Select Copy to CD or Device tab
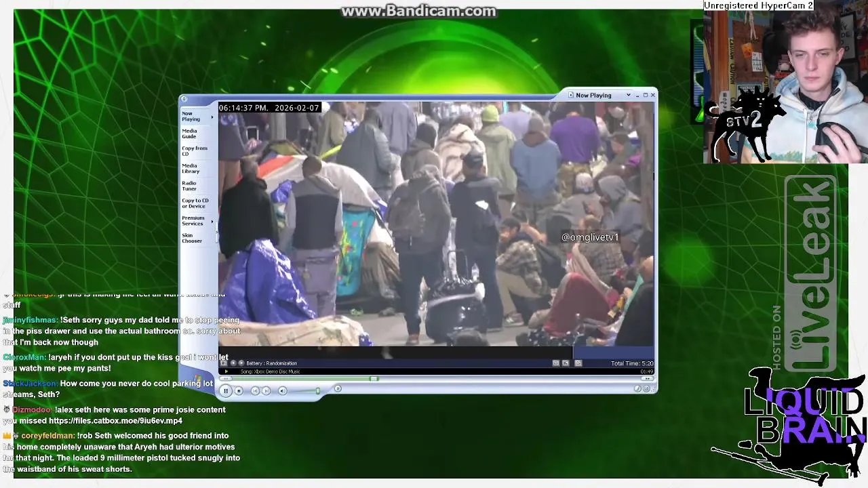 (x=195, y=203)
